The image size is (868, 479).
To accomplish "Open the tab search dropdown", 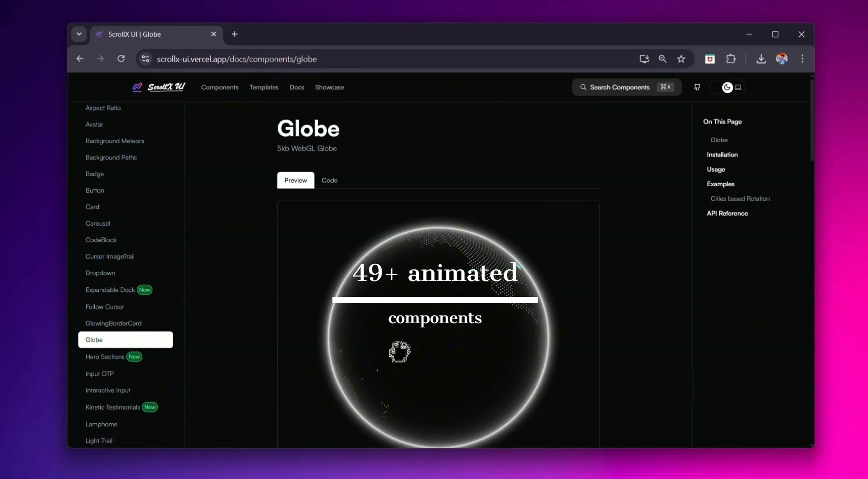I will pos(79,34).
